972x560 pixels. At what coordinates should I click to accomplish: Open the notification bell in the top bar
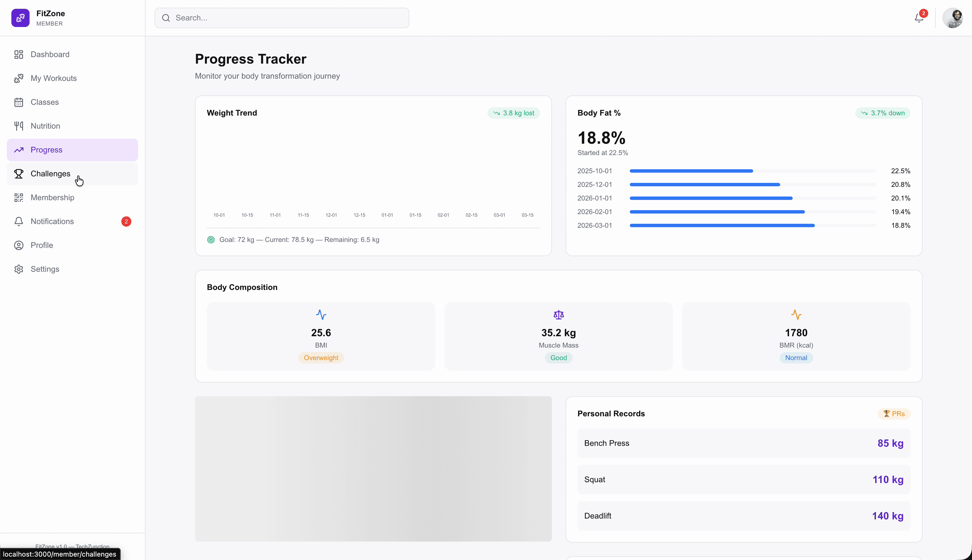point(919,18)
